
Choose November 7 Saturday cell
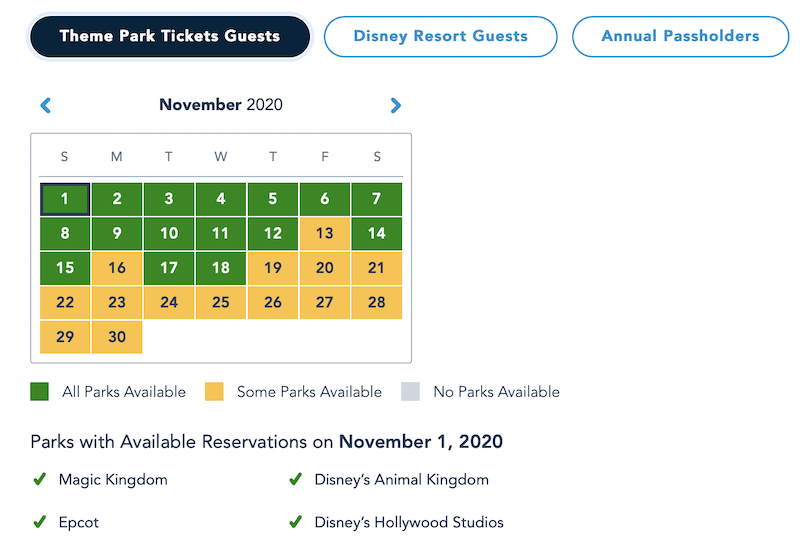[x=377, y=199]
